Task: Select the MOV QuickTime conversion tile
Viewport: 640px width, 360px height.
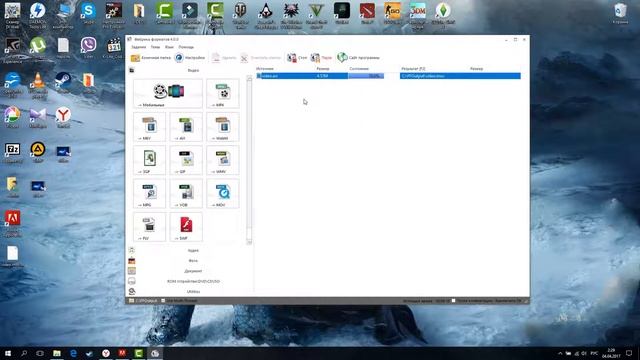Action: click(223, 194)
